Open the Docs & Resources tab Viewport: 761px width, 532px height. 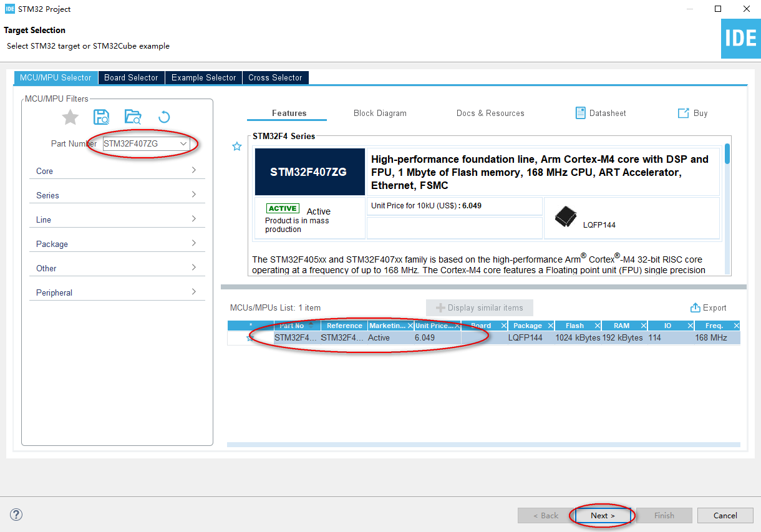click(490, 113)
